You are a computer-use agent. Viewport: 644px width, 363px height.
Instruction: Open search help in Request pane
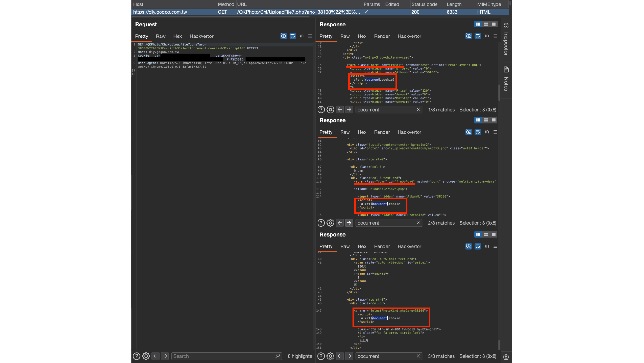coord(137,356)
